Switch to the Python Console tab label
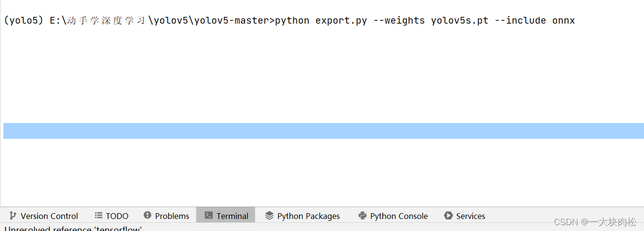Screen dimensions: 644x231 [399, 216]
